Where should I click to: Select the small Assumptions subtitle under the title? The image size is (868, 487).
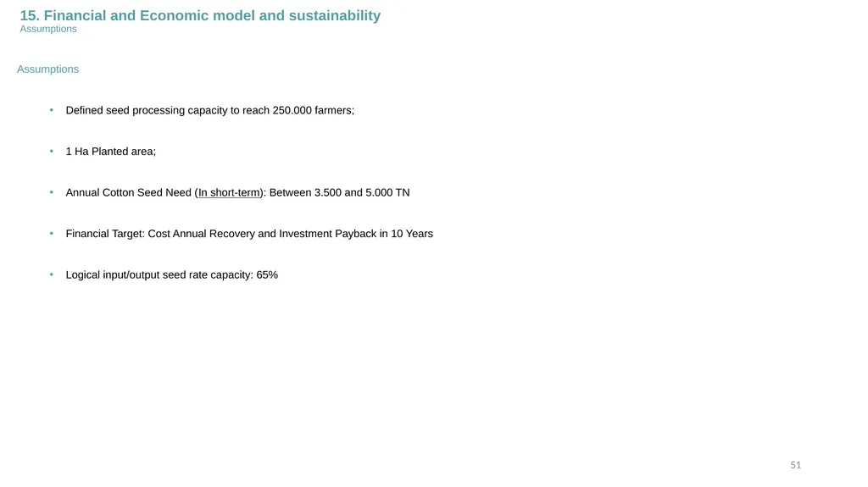click(x=48, y=29)
